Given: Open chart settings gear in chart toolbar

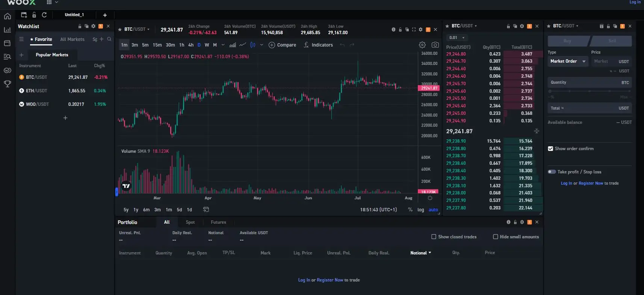Looking at the screenshot, I should 422,45.
